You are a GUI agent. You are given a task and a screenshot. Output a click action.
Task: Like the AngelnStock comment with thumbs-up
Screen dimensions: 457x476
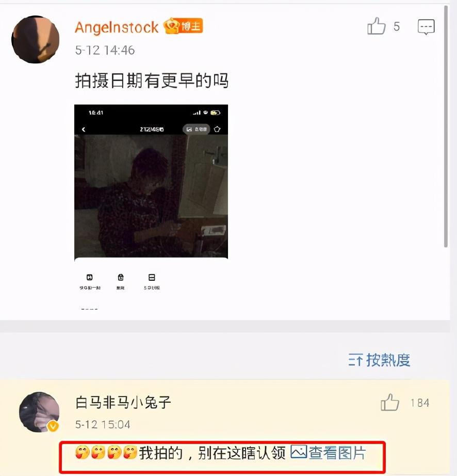(x=377, y=26)
